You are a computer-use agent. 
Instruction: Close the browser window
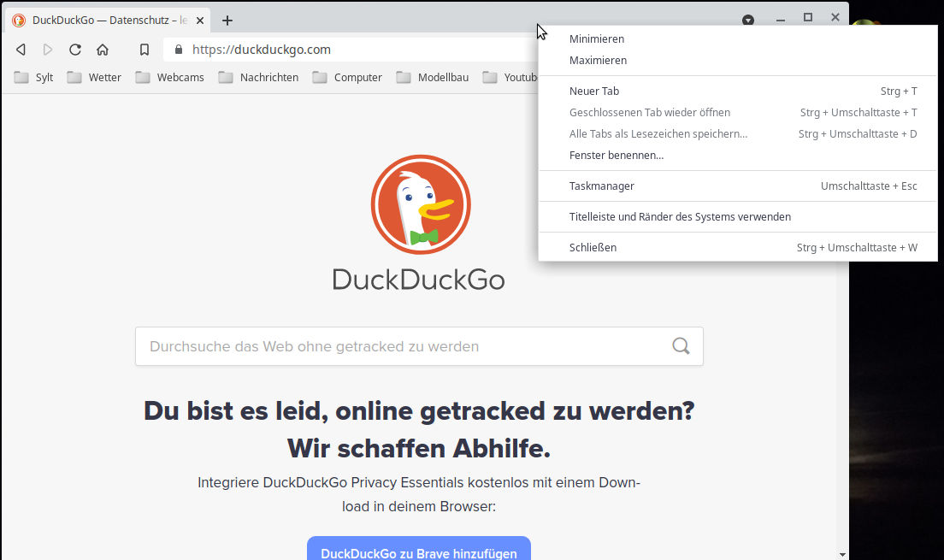(835, 17)
